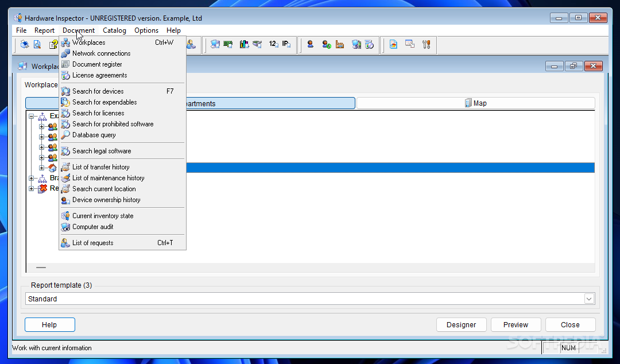Click the org chart icon of 'Exa' node
This screenshot has width=620, height=364.
tap(42, 117)
